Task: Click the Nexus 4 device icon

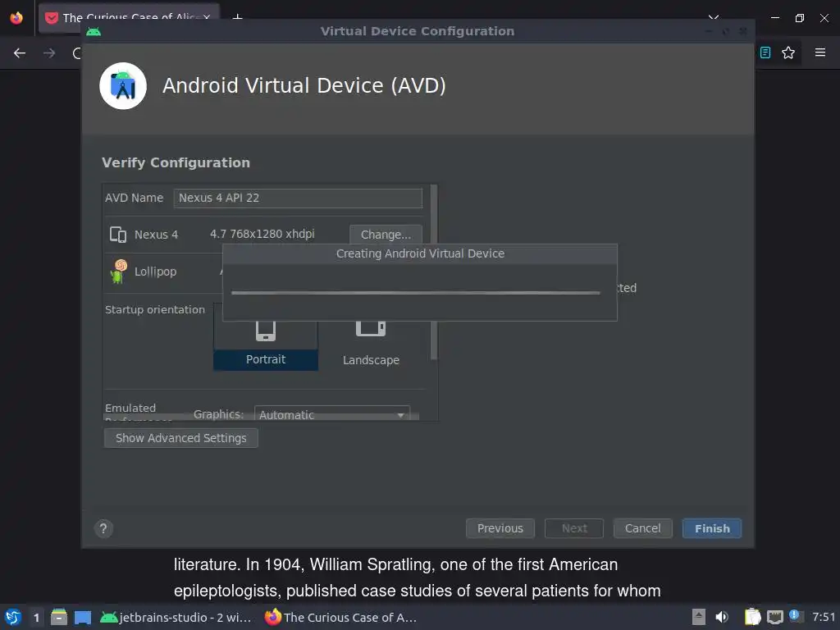Action: tap(118, 235)
